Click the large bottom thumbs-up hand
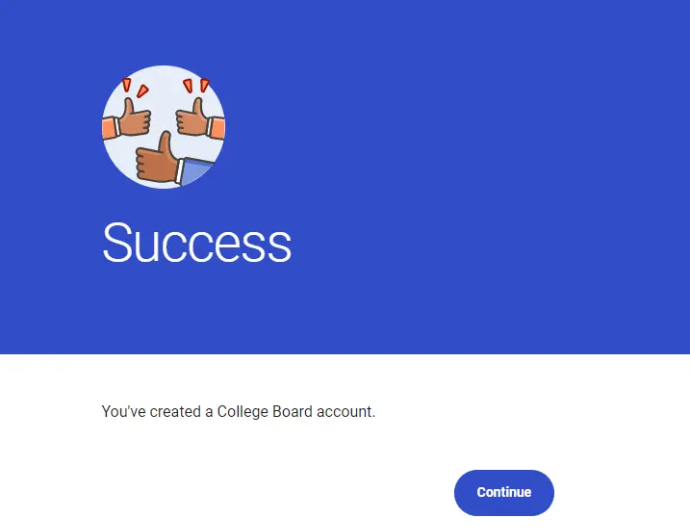 tap(157, 157)
